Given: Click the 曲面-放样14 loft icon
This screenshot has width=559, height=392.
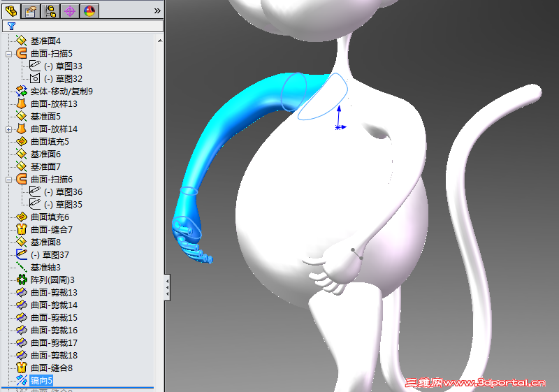Looking at the screenshot, I should [x=22, y=129].
